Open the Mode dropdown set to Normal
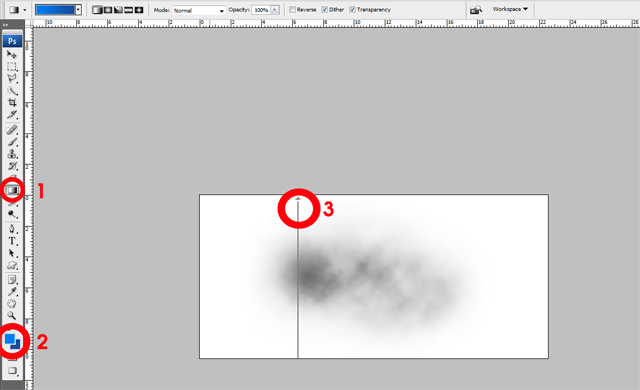This screenshot has height=390, width=640. pos(199,10)
